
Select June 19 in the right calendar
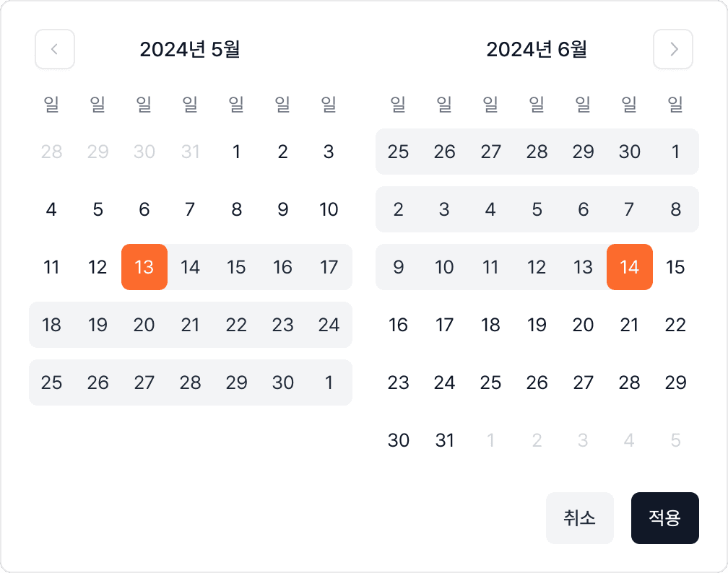point(537,325)
